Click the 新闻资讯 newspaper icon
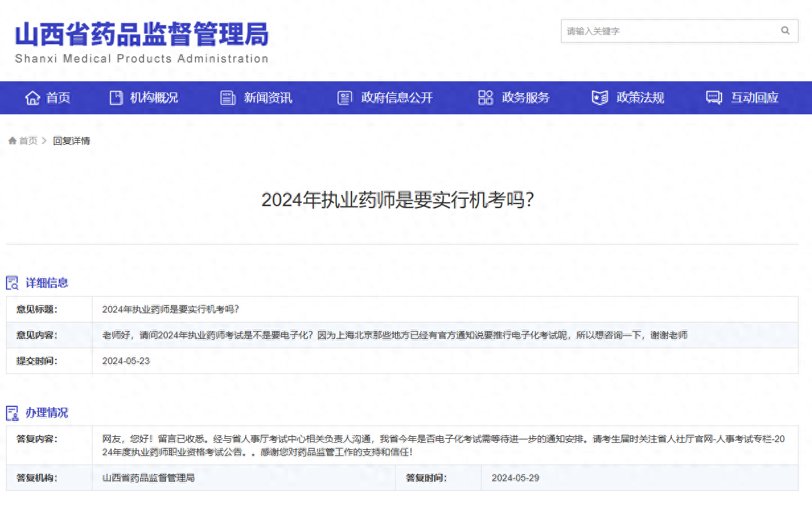The height and width of the screenshot is (524, 812). [228, 98]
